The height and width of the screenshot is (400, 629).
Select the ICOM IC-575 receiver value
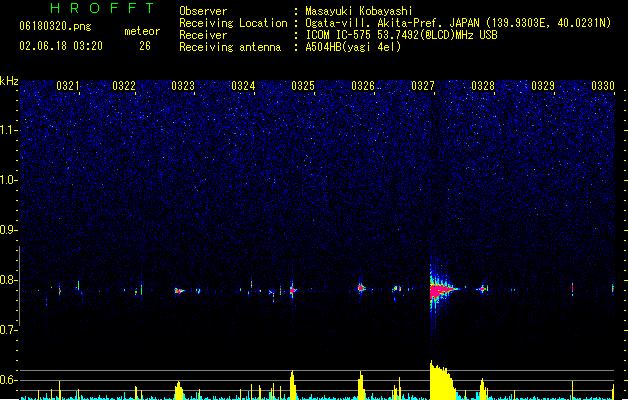pos(402,35)
